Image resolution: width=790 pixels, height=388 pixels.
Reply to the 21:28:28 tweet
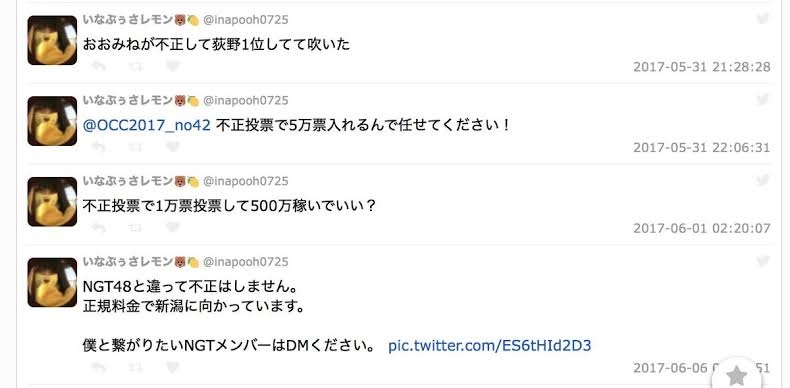[x=99, y=67]
